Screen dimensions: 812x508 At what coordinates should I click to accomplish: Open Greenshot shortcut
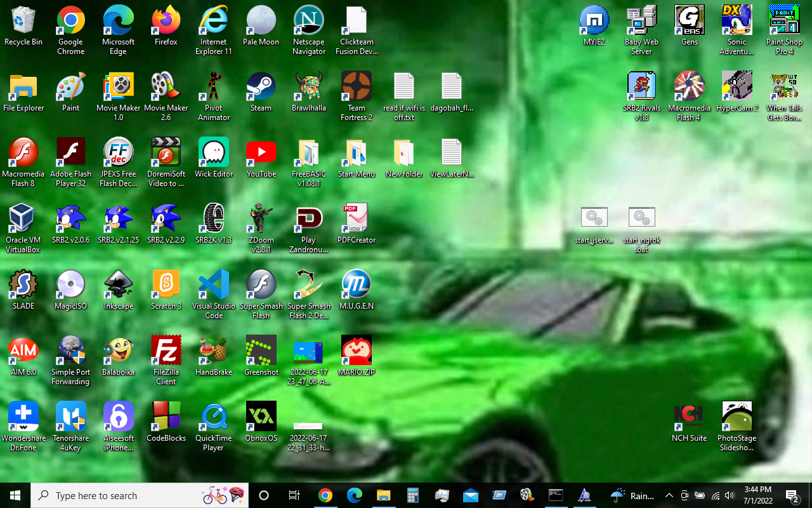click(x=261, y=356)
